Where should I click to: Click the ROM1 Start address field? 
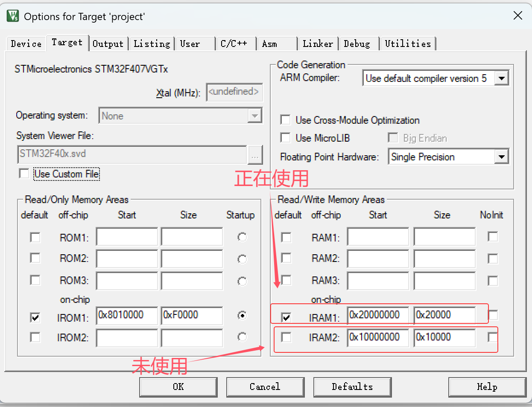click(x=127, y=237)
